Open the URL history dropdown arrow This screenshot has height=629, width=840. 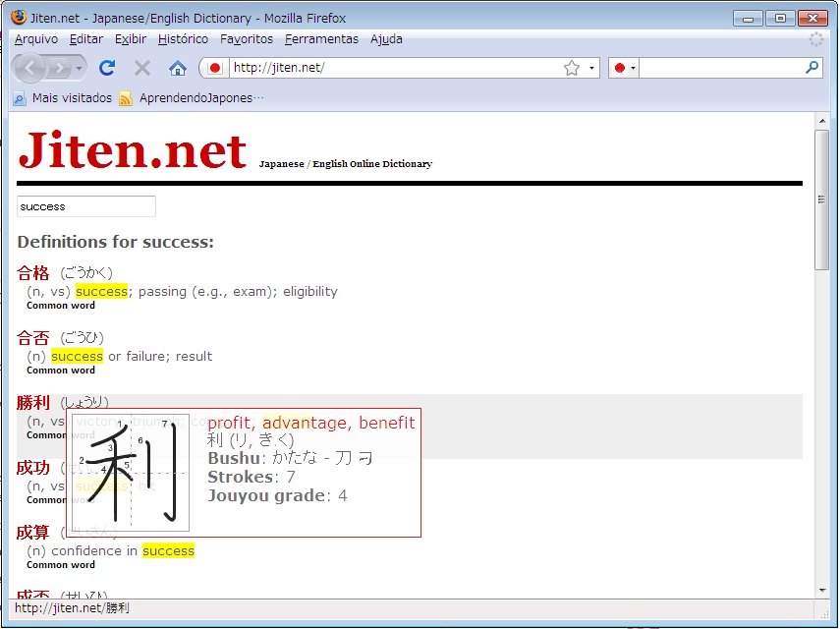pos(591,68)
